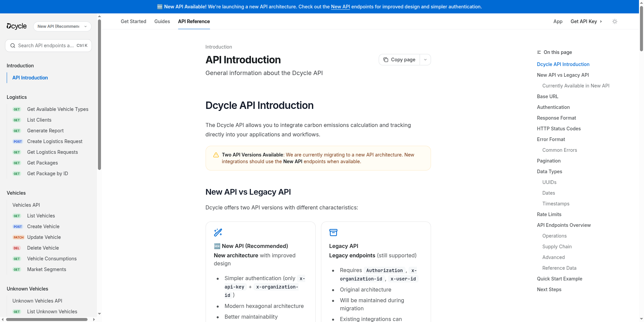Click the On this page list icon

(x=539, y=52)
